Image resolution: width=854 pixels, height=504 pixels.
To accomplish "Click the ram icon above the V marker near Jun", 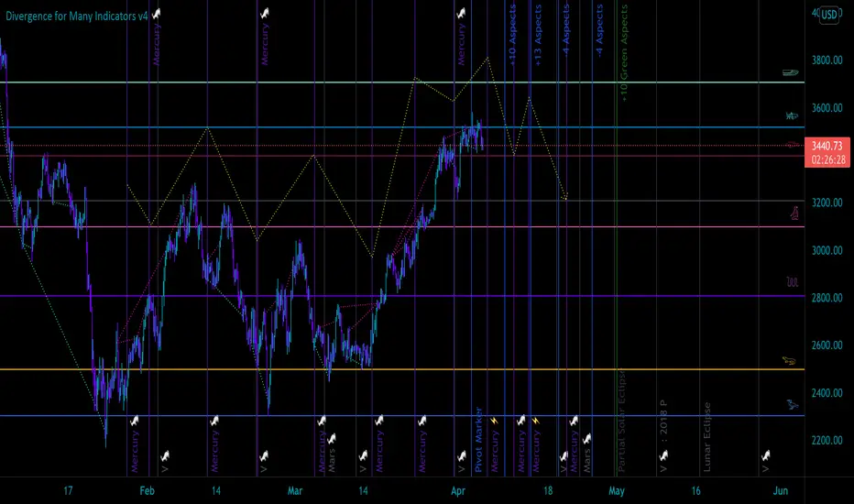I will [x=765, y=455].
